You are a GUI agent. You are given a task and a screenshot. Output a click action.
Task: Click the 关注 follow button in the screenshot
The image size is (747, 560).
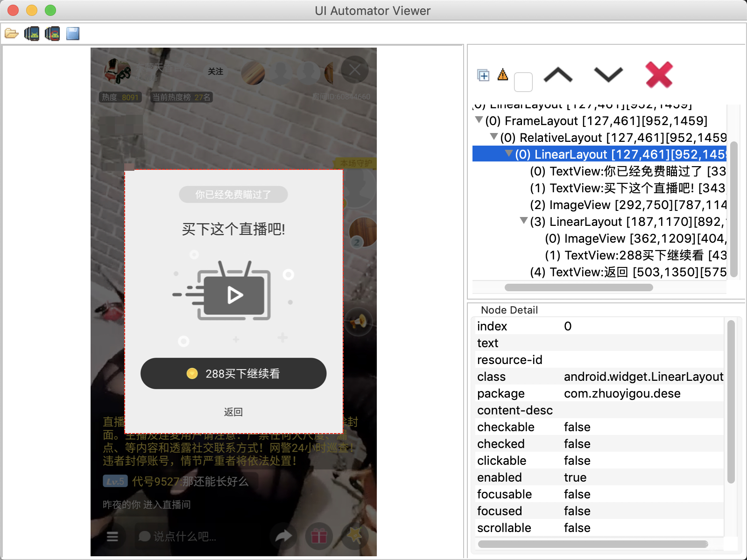coord(216,71)
